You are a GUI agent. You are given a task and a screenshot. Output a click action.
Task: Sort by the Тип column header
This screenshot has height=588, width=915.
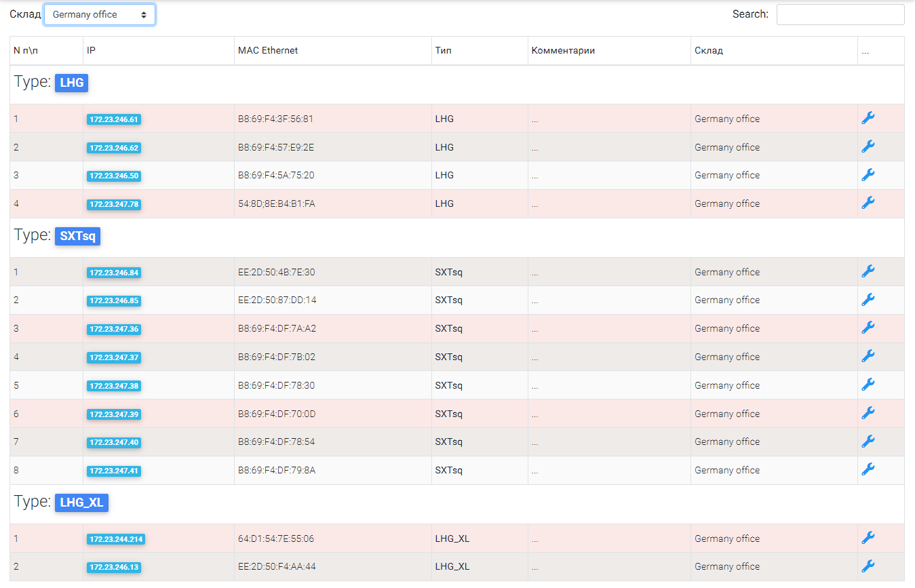pos(480,51)
